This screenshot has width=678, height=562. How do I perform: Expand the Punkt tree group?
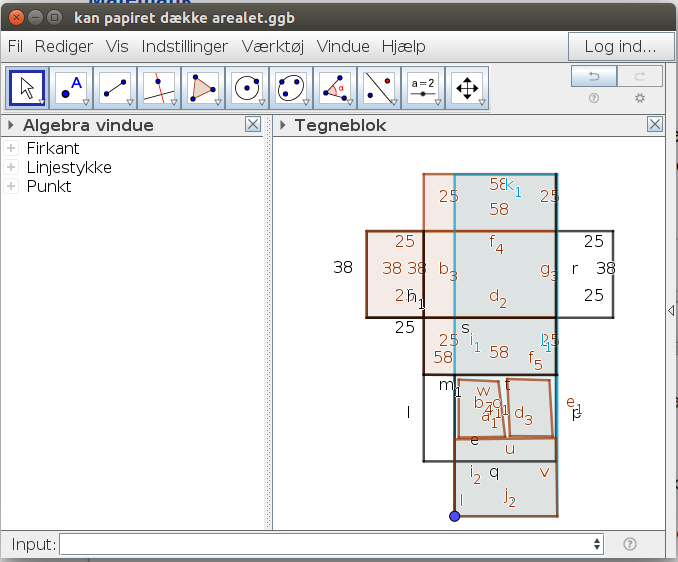11,186
